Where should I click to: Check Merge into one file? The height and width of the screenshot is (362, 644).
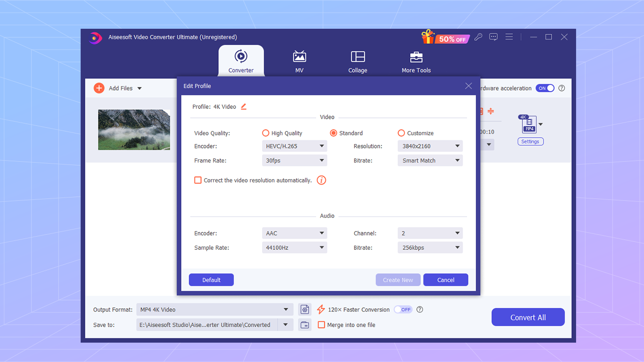(x=322, y=325)
